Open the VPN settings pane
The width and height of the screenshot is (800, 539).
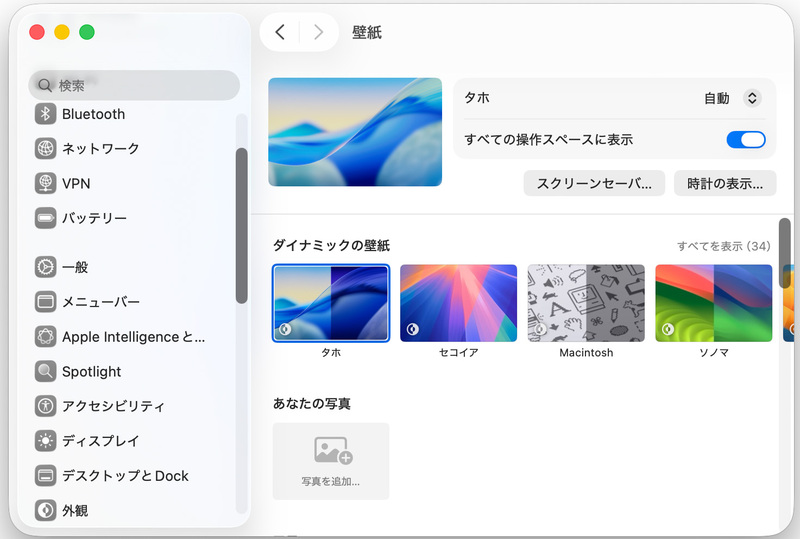132,183
